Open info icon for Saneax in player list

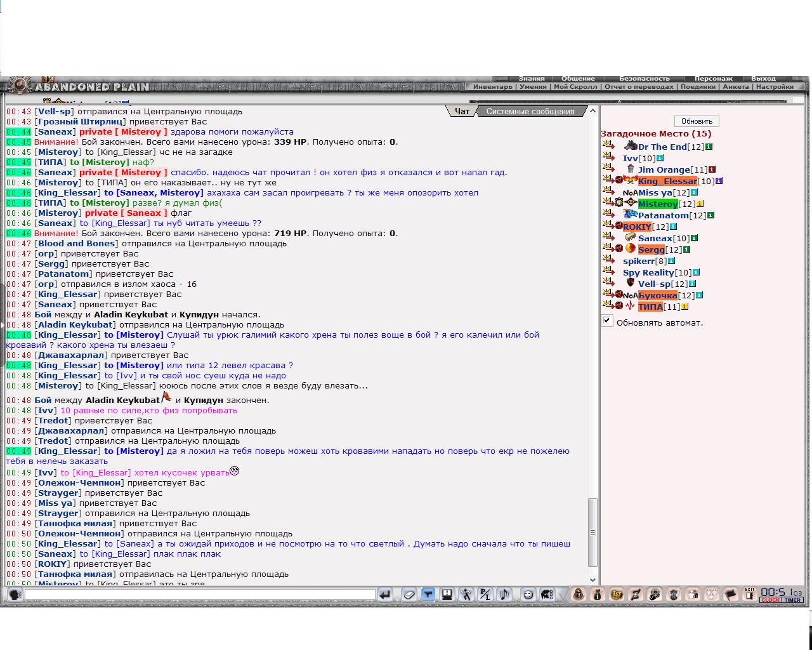click(694, 238)
